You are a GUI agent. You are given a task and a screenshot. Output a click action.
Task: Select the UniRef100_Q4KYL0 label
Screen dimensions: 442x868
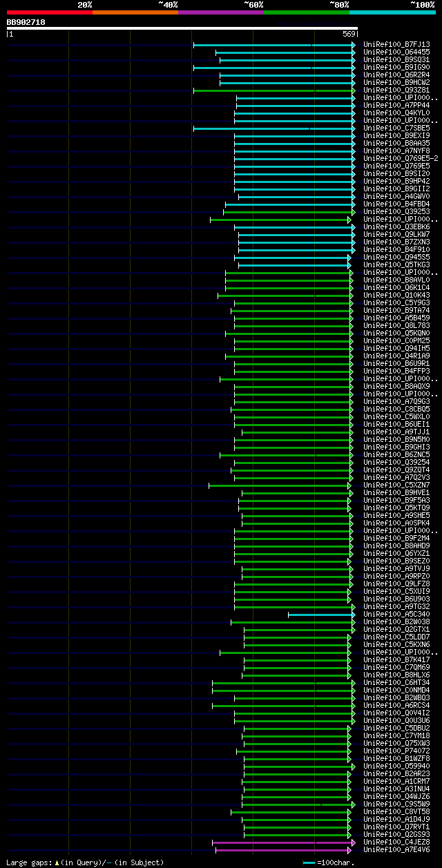pyautogui.click(x=397, y=113)
